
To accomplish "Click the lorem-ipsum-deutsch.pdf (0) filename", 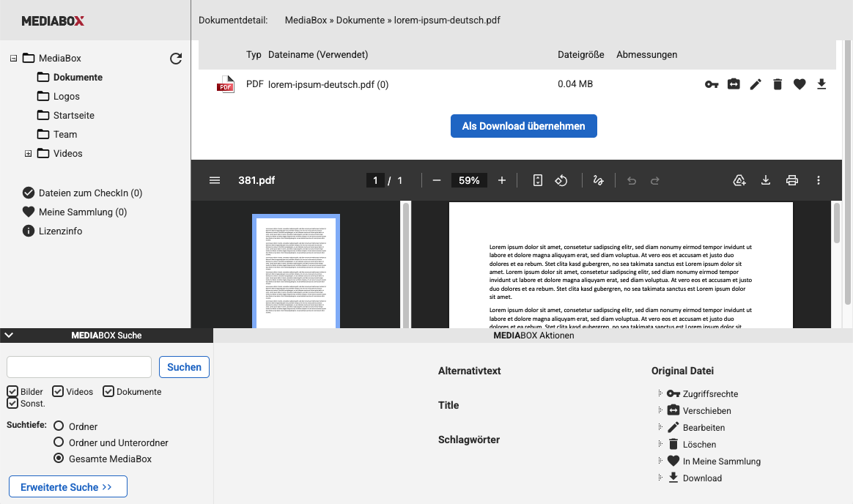I will tap(328, 84).
